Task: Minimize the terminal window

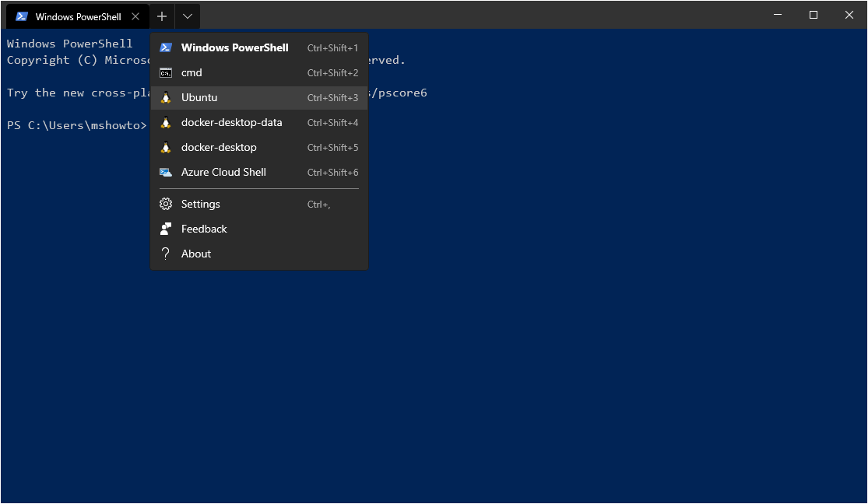Action: coord(778,15)
